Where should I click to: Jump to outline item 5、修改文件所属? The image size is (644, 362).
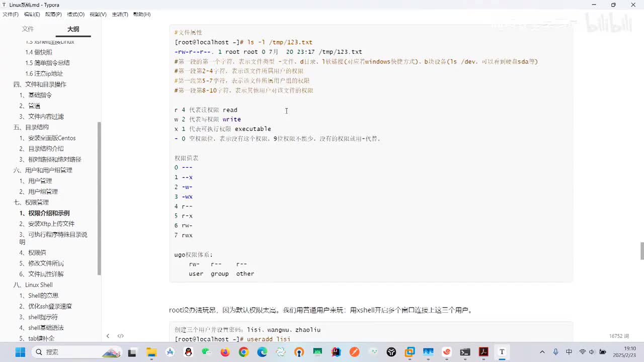[41, 263]
